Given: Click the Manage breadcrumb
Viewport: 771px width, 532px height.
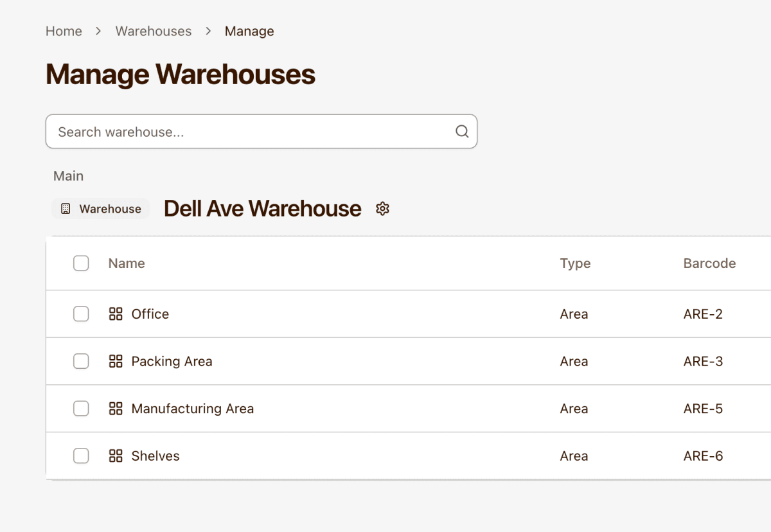Looking at the screenshot, I should pos(249,31).
